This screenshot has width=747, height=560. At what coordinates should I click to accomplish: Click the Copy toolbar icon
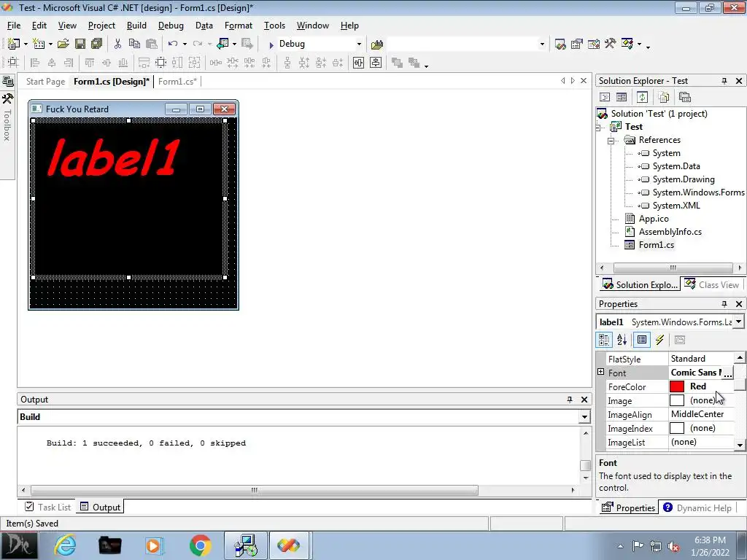click(134, 44)
